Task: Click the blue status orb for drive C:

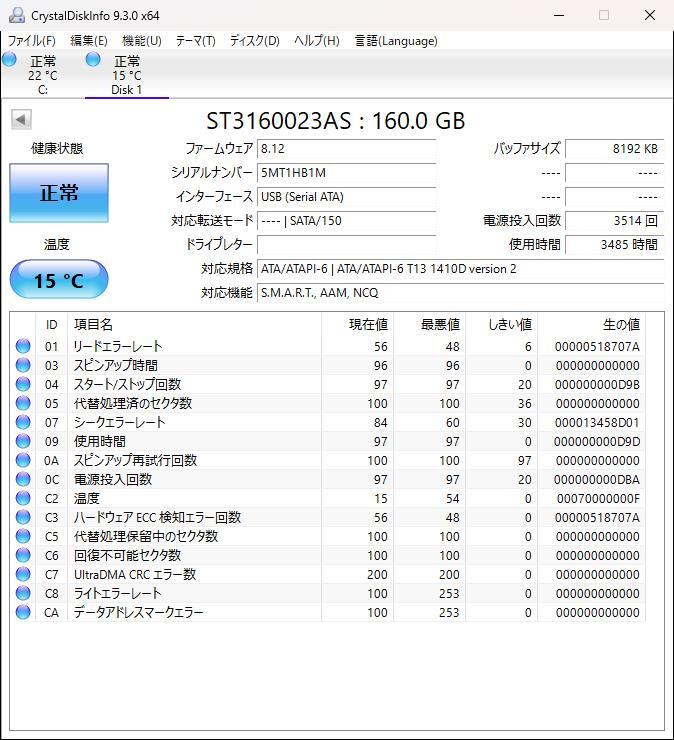Action: coord(9,59)
